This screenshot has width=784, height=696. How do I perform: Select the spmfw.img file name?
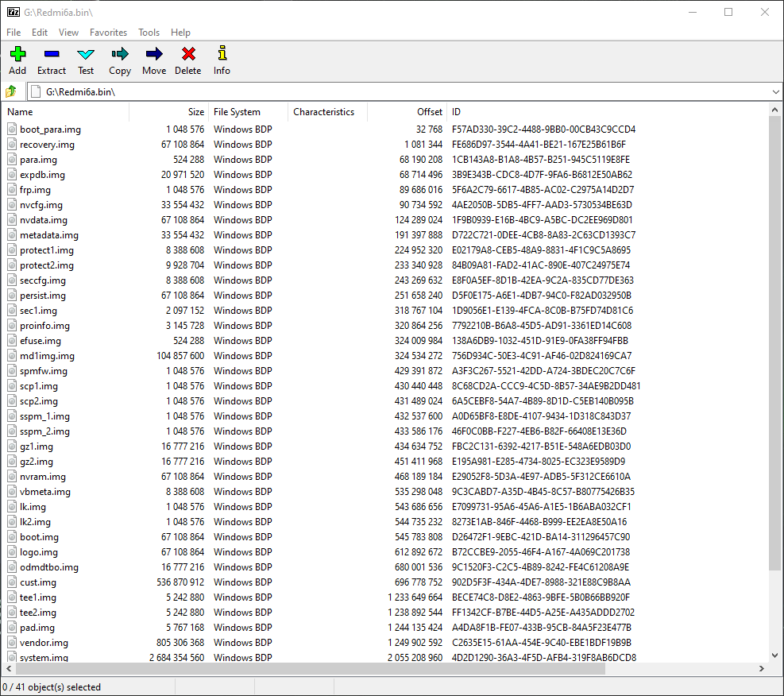[44, 371]
